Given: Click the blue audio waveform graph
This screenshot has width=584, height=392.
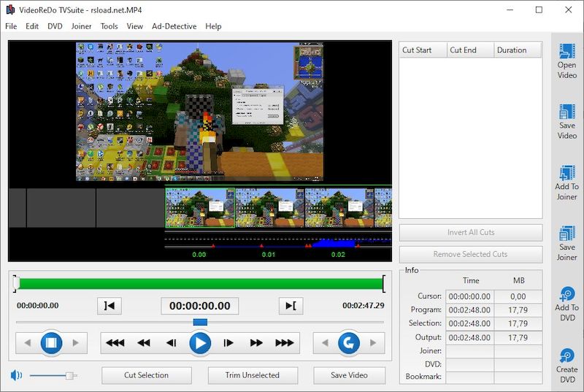Looking at the screenshot, I should click(335, 243).
